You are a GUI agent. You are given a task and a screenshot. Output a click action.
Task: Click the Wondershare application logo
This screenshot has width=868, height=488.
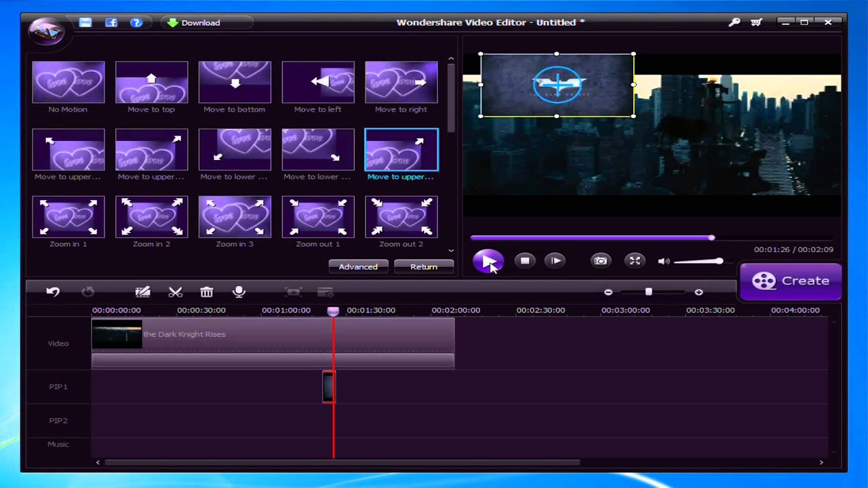[47, 30]
